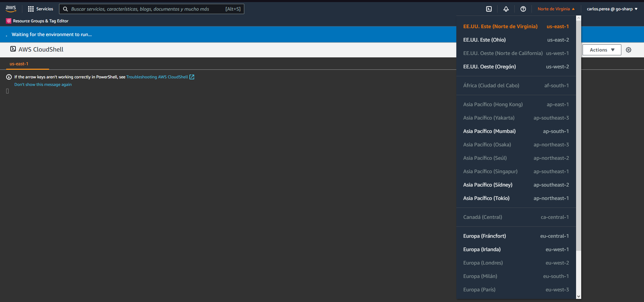Select África (Ciudad del Cabo) region
This screenshot has height=302, width=644.
(x=516, y=86)
